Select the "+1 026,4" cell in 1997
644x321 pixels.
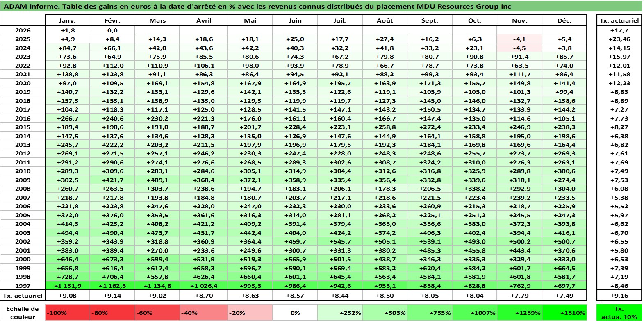tap(204, 286)
